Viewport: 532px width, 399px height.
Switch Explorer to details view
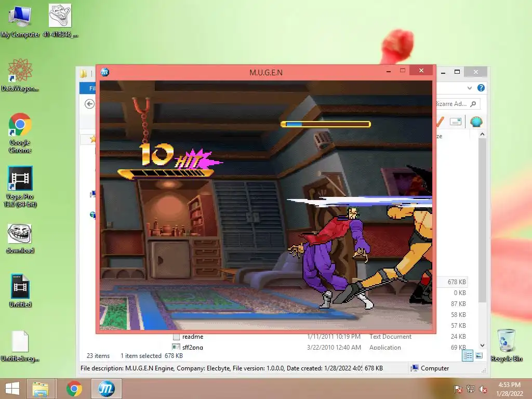click(x=468, y=355)
